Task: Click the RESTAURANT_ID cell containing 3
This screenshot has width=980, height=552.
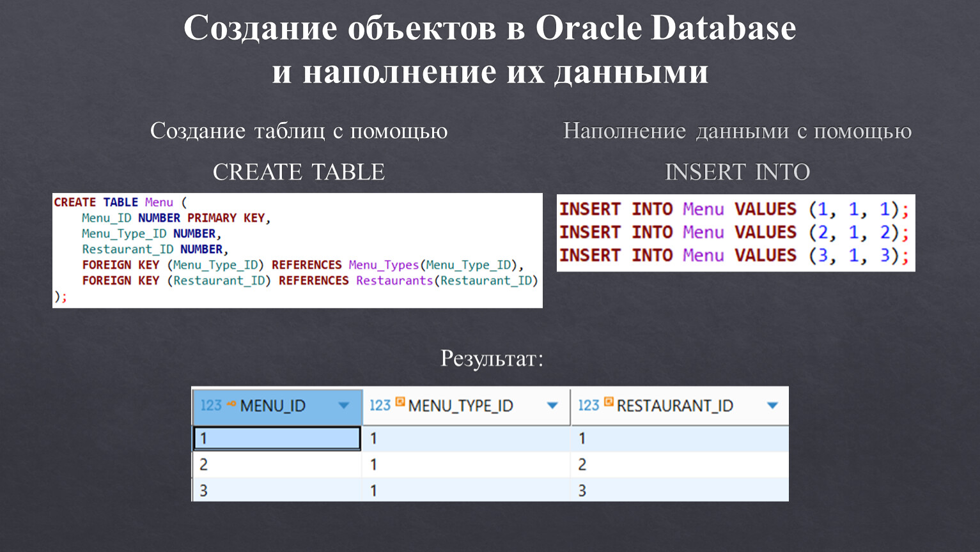Action: [679, 491]
